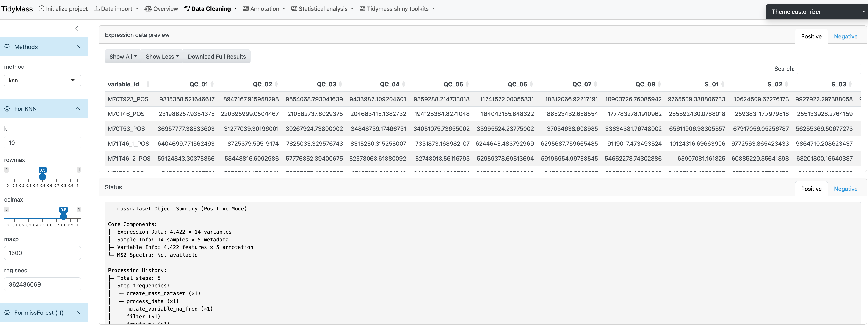Click the rng.seed input field
This screenshot has height=328, width=868.
coord(42,284)
